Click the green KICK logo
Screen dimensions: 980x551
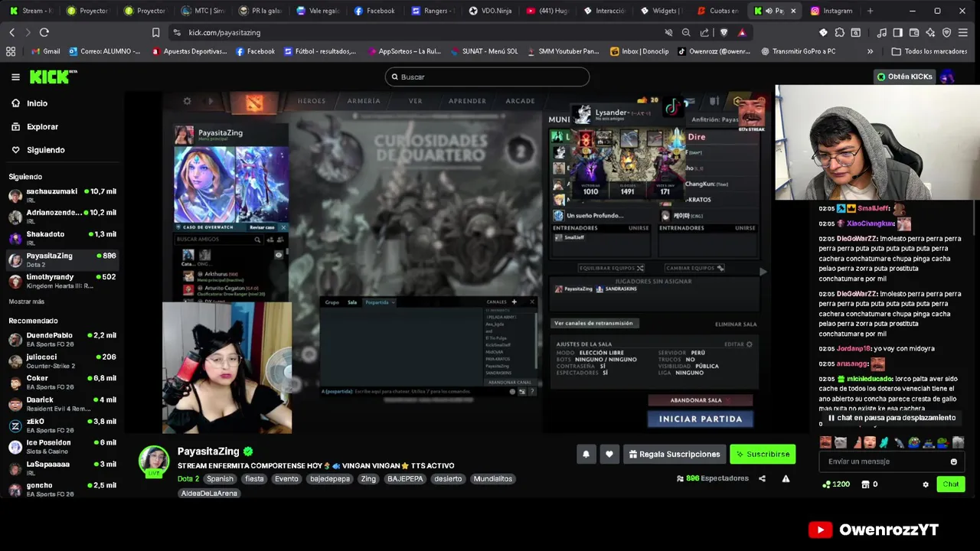click(54, 77)
